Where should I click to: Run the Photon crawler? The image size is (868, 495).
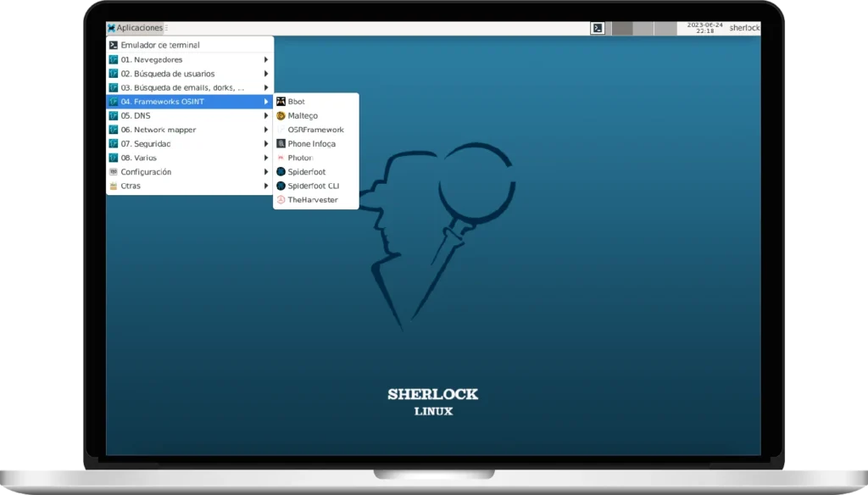coord(298,158)
